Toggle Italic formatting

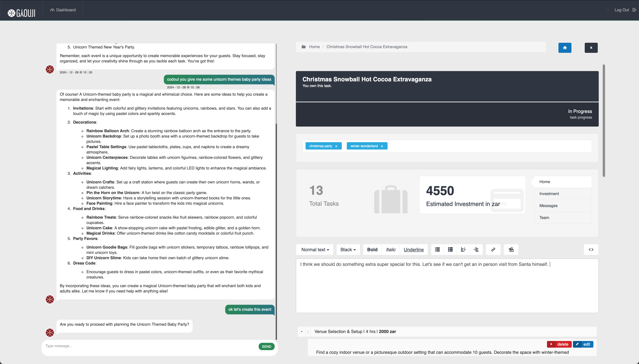(390, 250)
